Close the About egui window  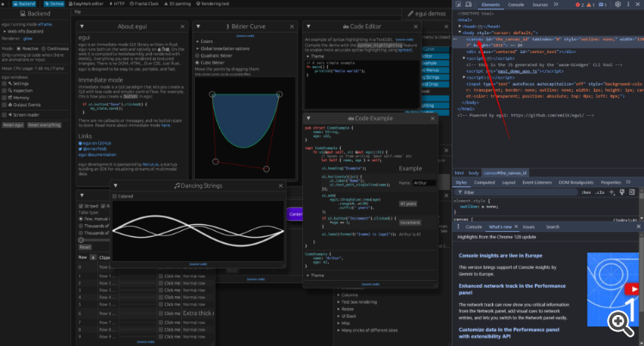point(181,27)
